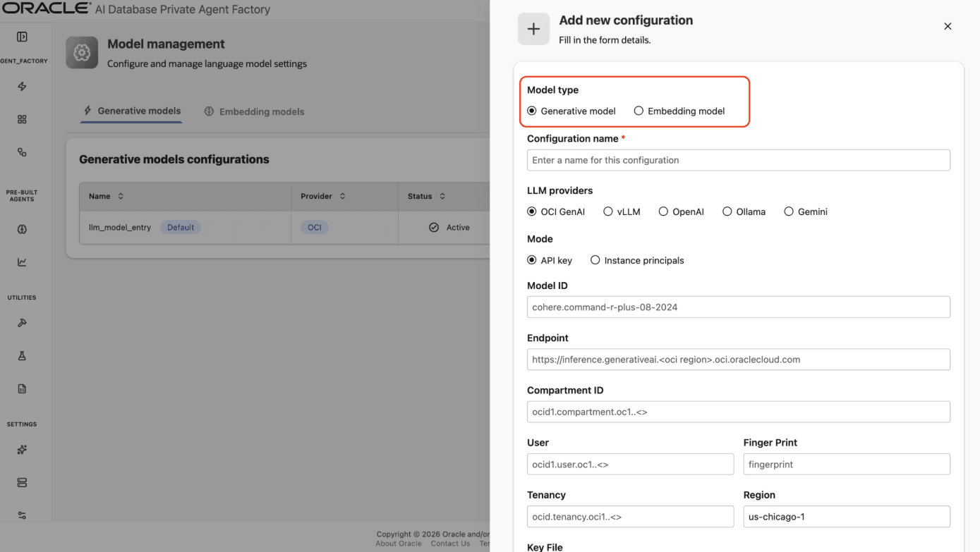Click into the Endpoint field

click(x=739, y=360)
